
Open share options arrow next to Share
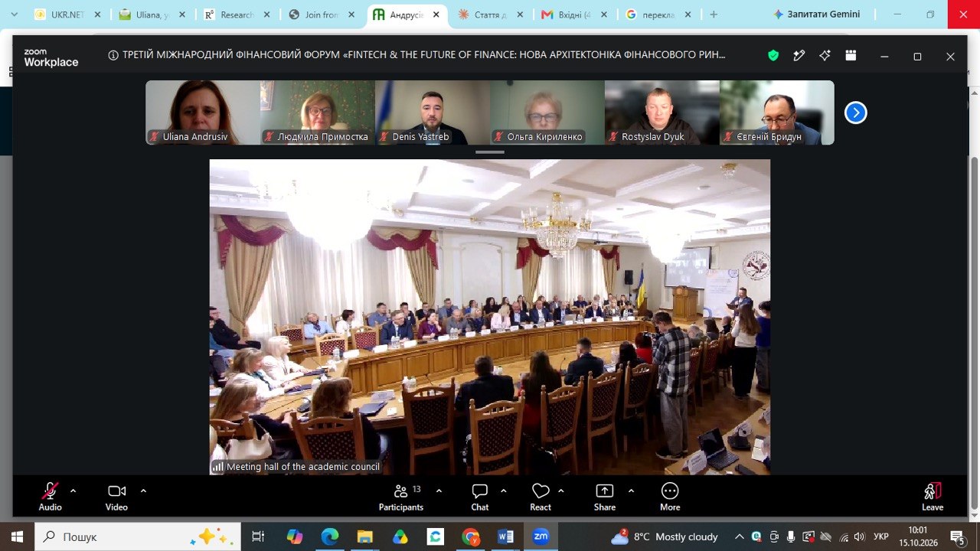click(631, 491)
